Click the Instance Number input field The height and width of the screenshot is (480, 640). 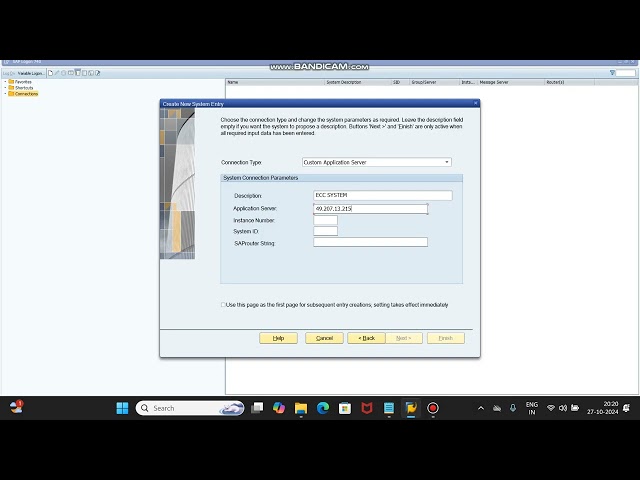[325, 220]
